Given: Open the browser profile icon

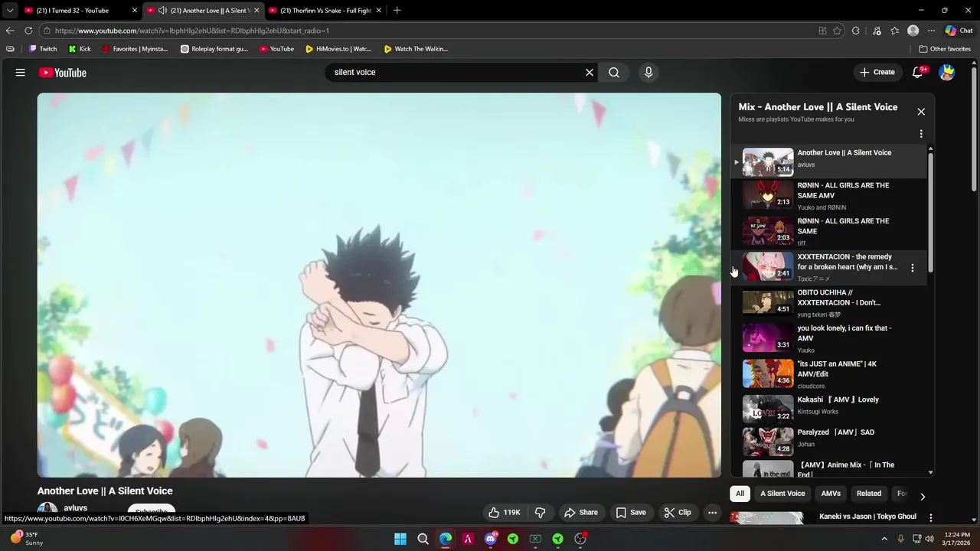Looking at the screenshot, I should click(913, 31).
